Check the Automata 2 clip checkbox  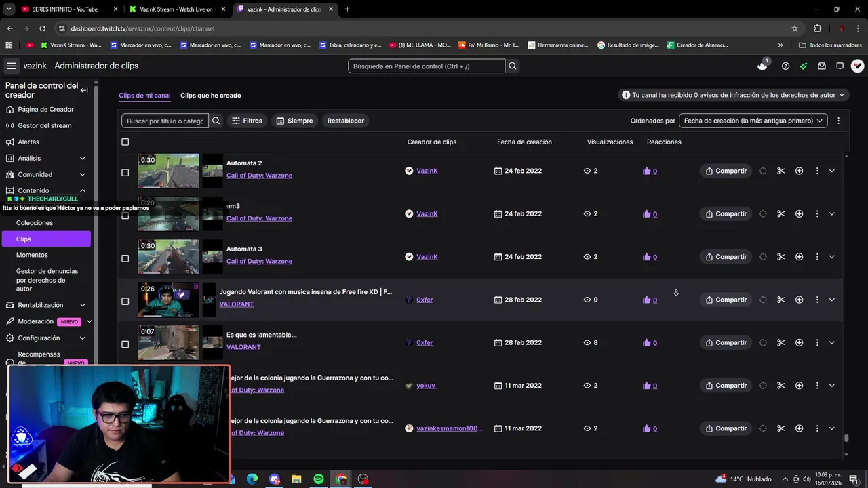pyautogui.click(x=125, y=173)
